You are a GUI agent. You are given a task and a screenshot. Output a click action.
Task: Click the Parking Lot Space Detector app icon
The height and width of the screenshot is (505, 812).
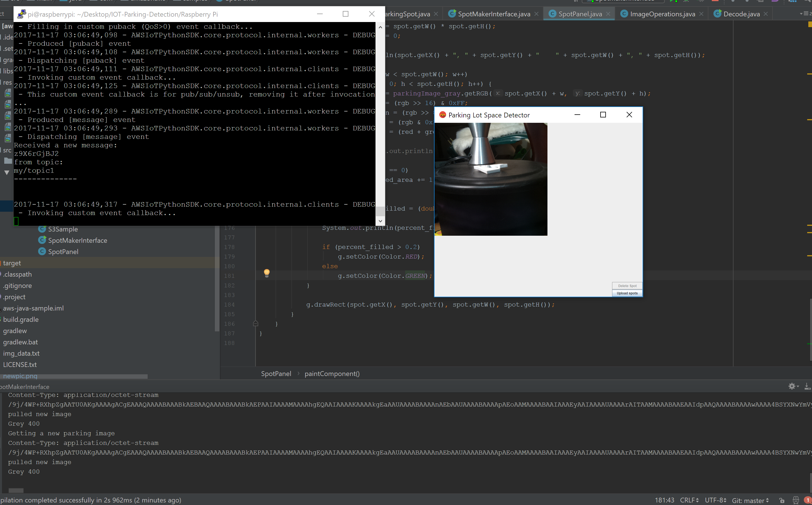coord(443,115)
